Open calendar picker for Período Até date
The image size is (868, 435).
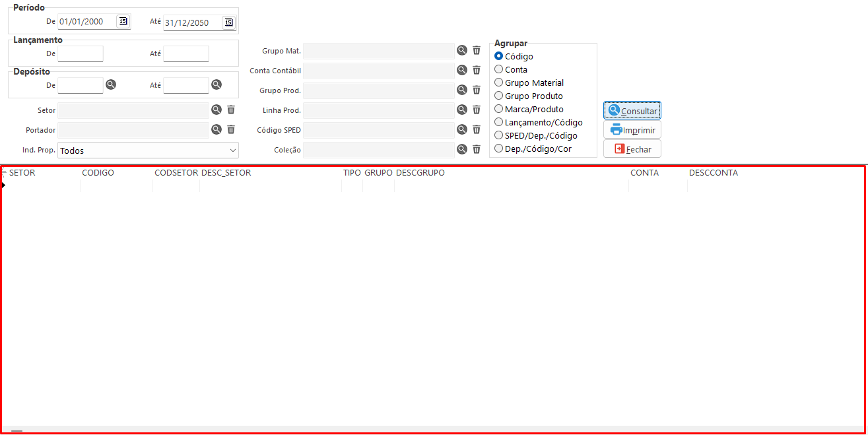click(x=228, y=22)
